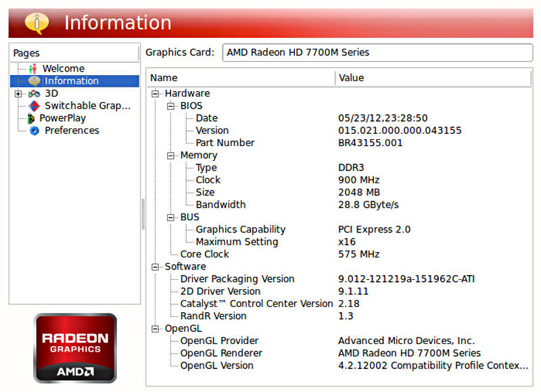Click the Switchable Graphics icon
Viewport: 541px width, 392px height.
click(34, 106)
